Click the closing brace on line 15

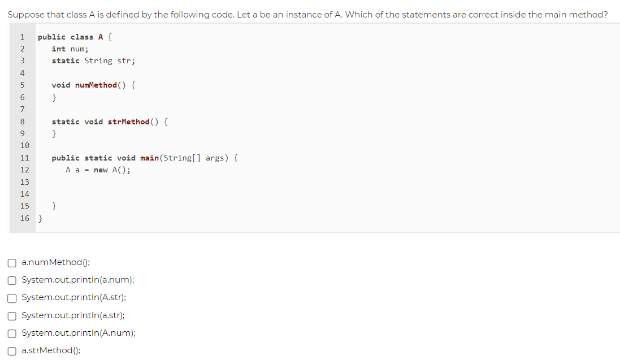[54, 206]
